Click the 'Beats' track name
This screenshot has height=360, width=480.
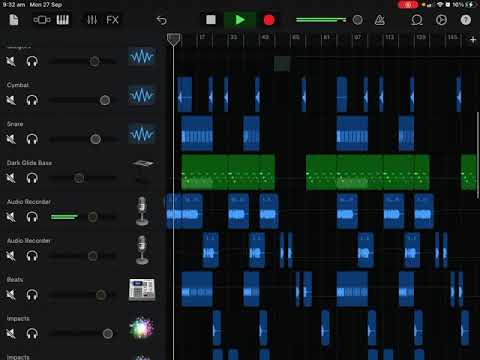[x=15, y=280]
